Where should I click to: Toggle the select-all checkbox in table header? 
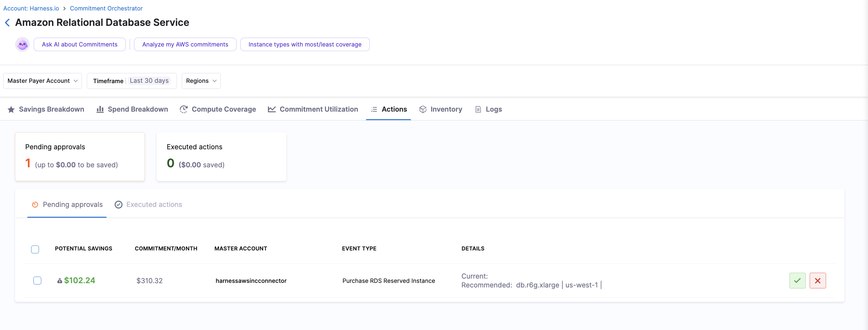coord(35,249)
